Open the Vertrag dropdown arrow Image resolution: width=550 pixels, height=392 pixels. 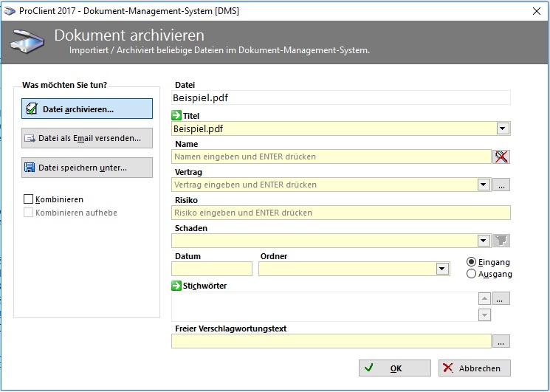pos(484,185)
